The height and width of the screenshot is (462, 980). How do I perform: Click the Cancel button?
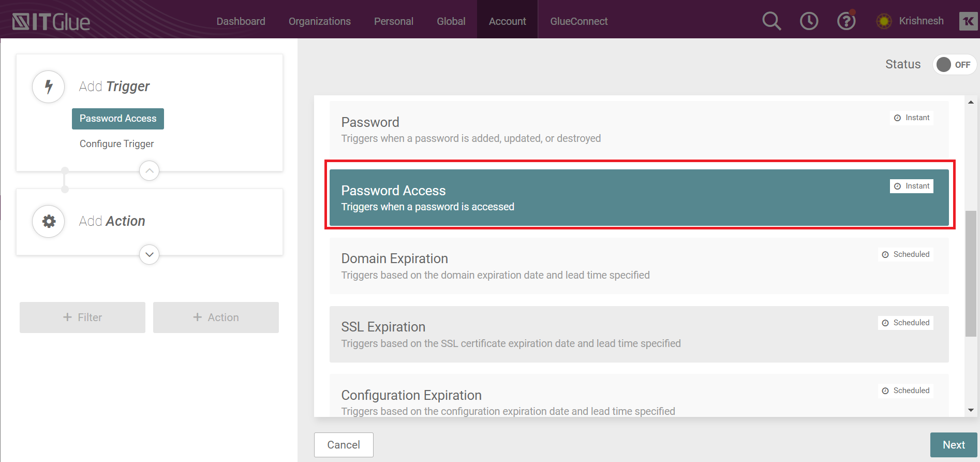pyautogui.click(x=344, y=445)
